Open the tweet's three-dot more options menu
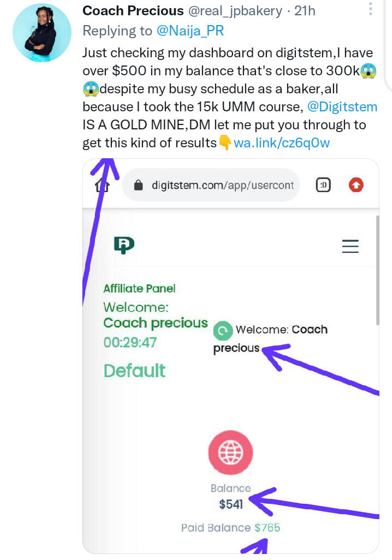The image size is (392, 560). coord(370,9)
